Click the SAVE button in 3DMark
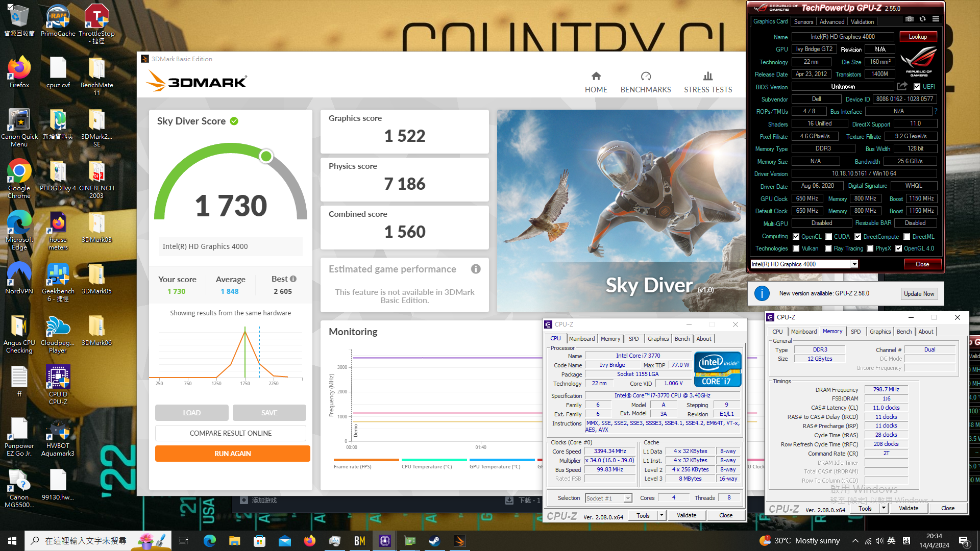Screen dimensions: 980x551 click(x=269, y=413)
